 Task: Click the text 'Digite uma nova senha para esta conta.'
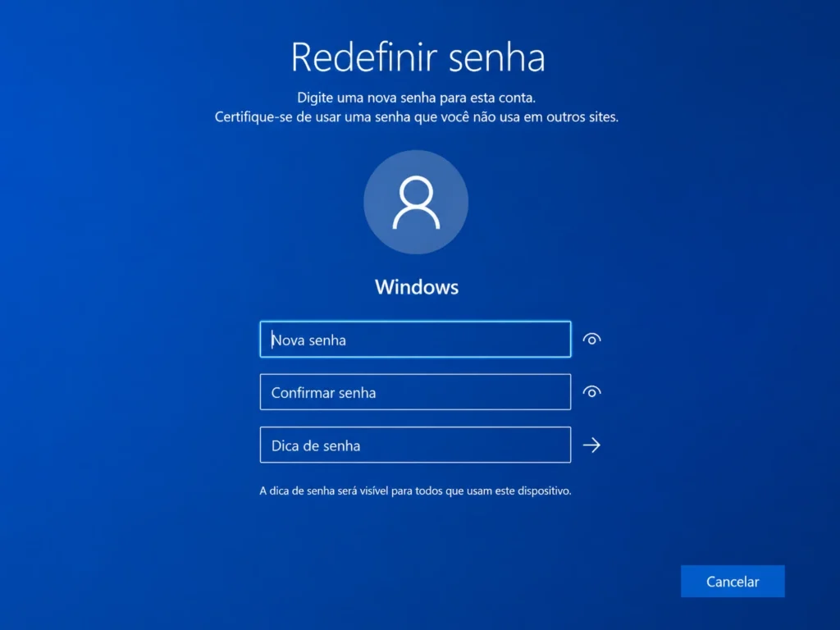coord(416,98)
